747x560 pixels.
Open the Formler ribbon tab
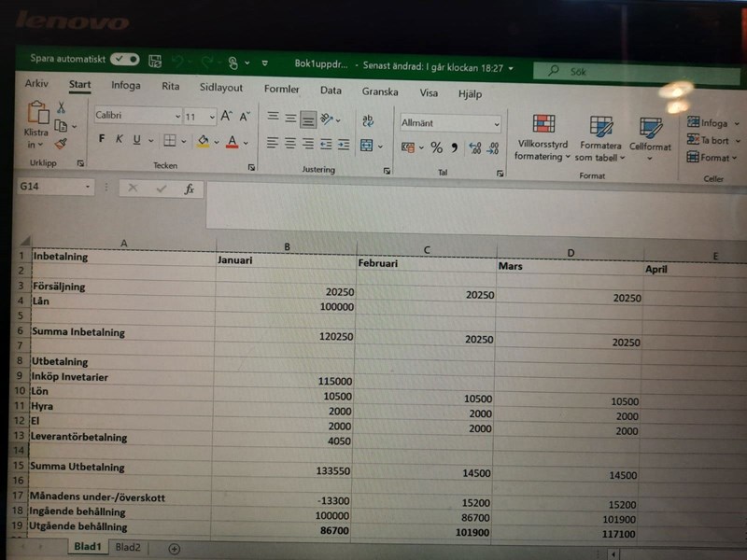[x=282, y=90]
